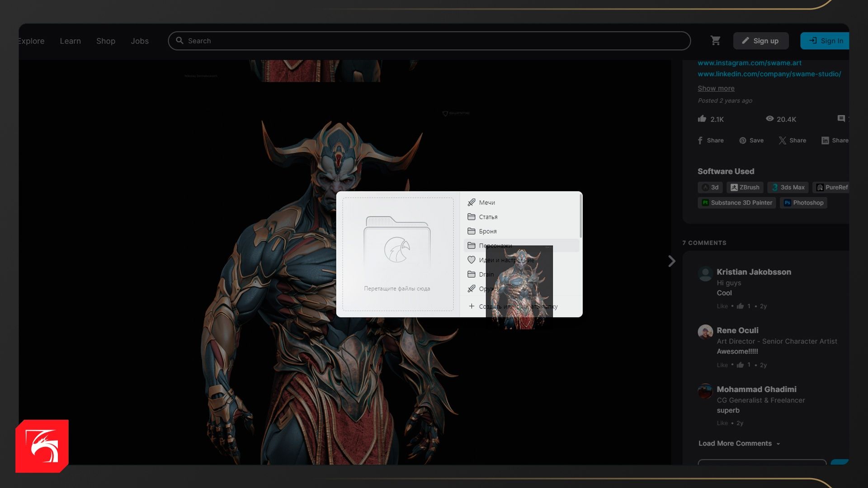Click the red dragon logo icon

(x=42, y=446)
